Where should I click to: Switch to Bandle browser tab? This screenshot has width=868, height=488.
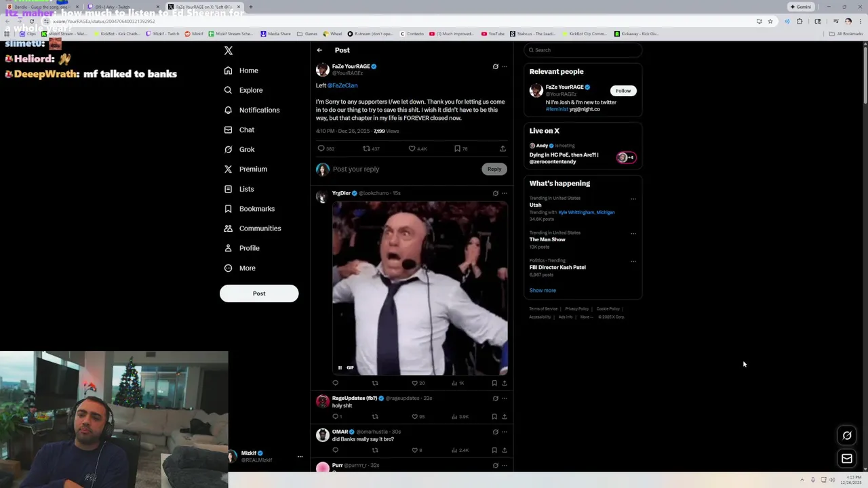tap(42, 7)
